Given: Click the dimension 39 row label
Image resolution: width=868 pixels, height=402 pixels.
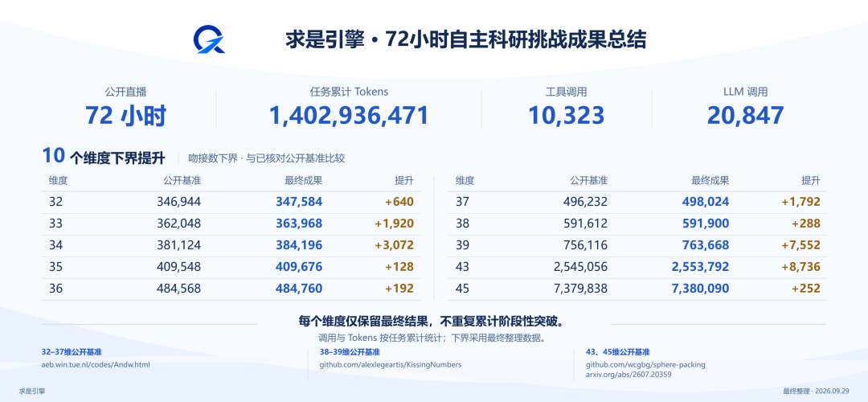Looking at the screenshot, I should pos(462,245).
